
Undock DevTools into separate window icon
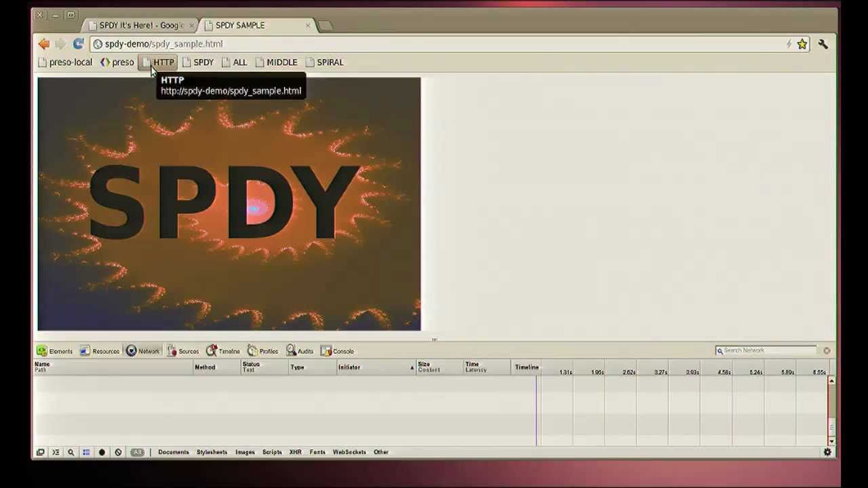(x=40, y=452)
